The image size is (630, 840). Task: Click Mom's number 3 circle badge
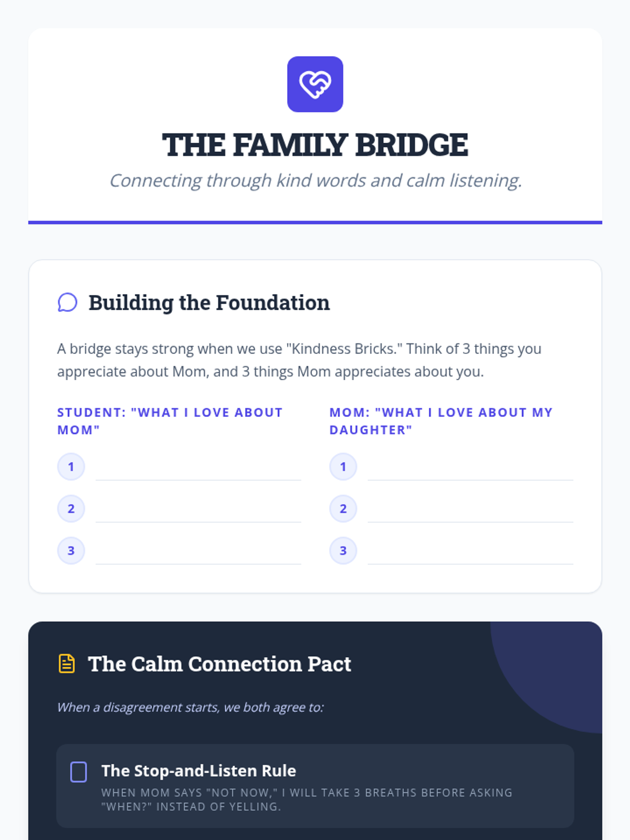[343, 551]
